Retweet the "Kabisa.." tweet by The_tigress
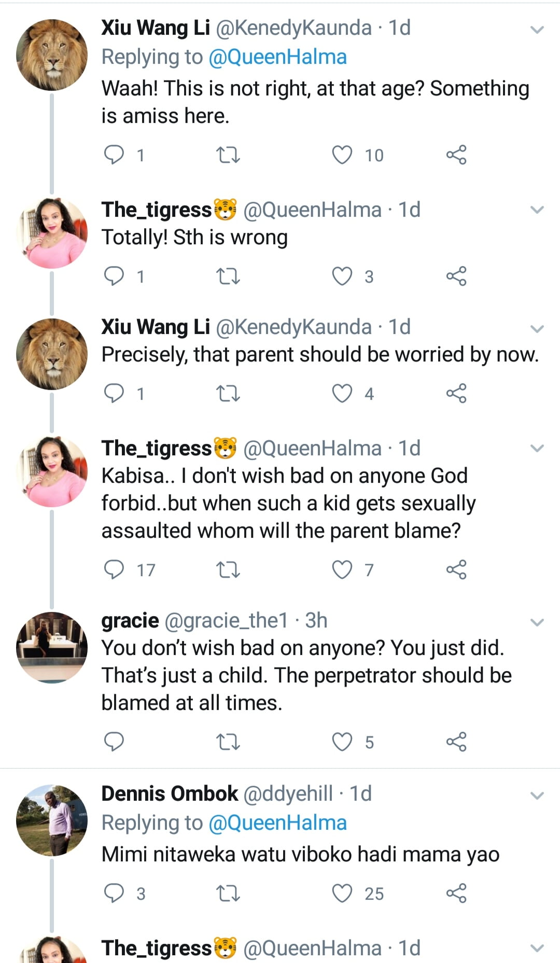 [x=228, y=569]
